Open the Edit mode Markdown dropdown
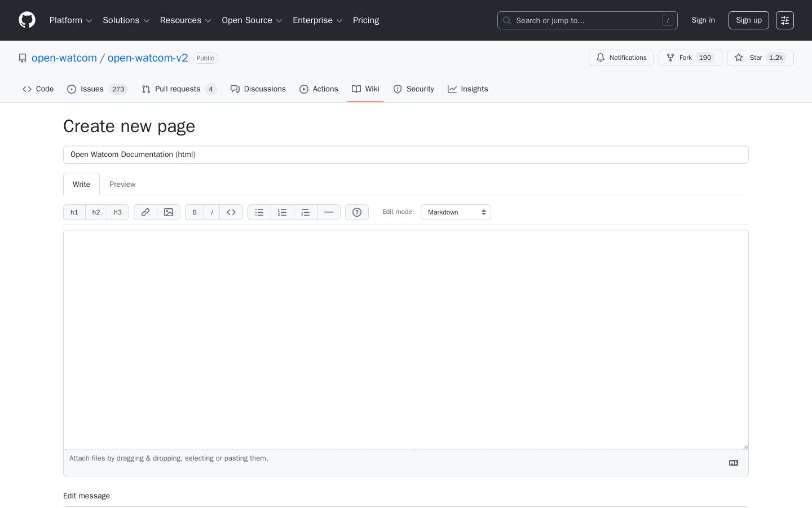This screenshot has width=812, height=508. (x=456, y=212)
